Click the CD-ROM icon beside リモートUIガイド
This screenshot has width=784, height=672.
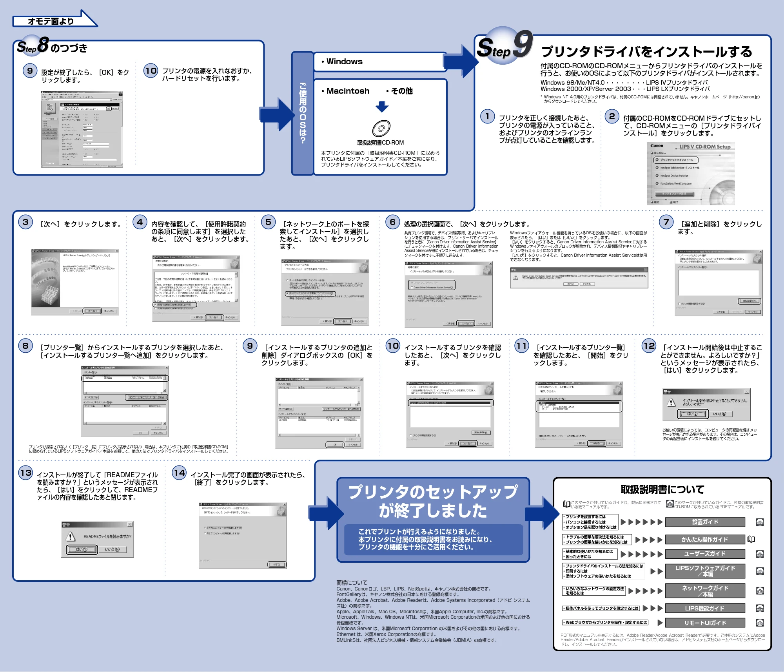pos(760,623)
